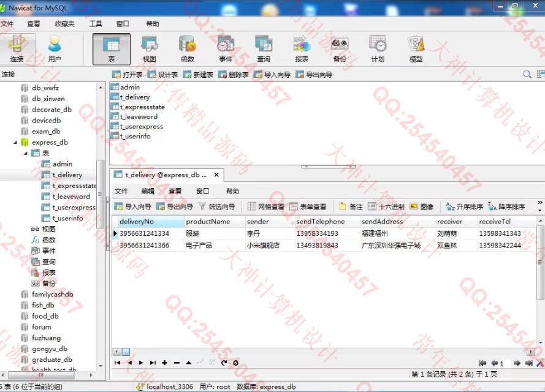Open 工具 (Tools) menu
Screen dimensions: 545x392
point(96,24)
